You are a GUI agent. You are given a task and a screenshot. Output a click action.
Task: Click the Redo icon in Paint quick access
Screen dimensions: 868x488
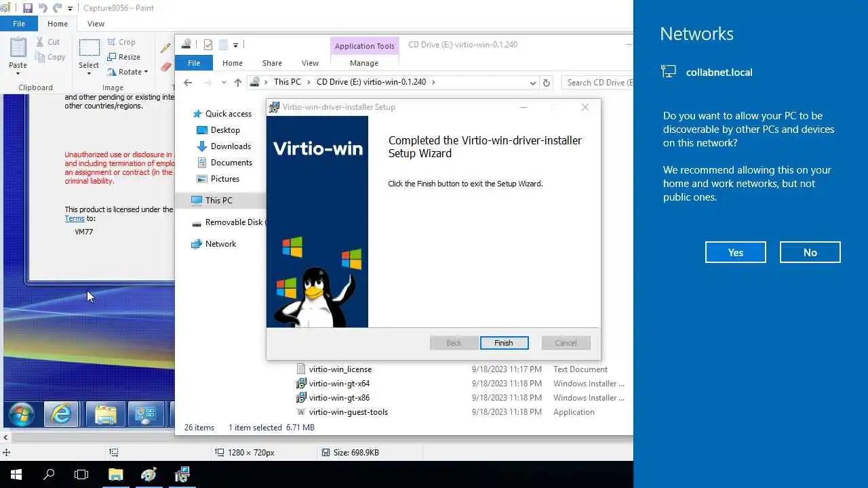(58, 8)
